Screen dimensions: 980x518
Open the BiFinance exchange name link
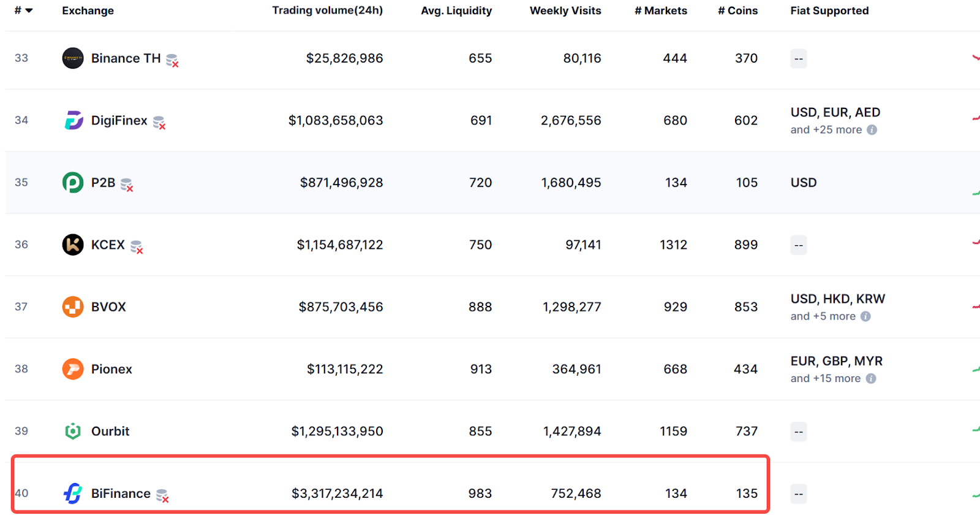[121, 493]
